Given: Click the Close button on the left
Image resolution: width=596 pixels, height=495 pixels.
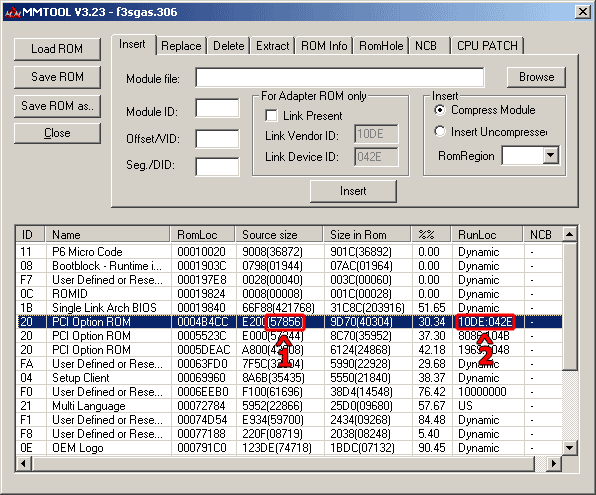Looking at the screenshot, I should tap(57, 133).
